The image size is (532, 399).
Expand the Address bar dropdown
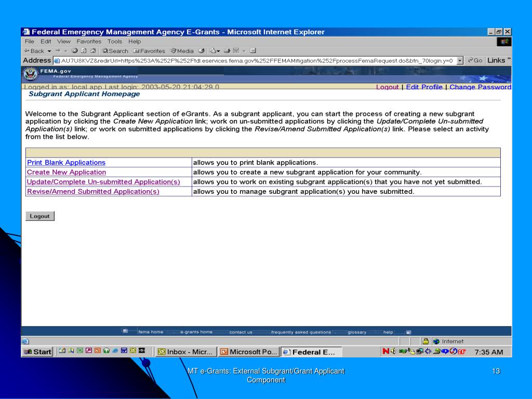coord(460,61)
